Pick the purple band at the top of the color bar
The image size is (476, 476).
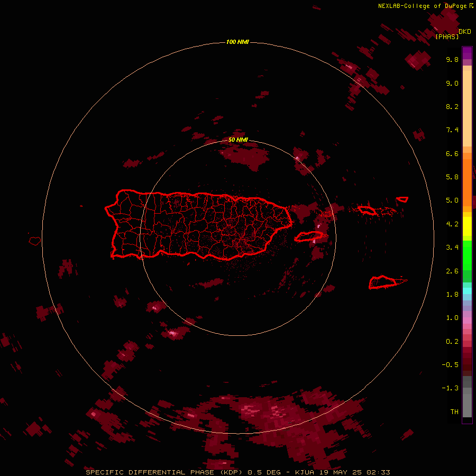(x=467, y=53)
